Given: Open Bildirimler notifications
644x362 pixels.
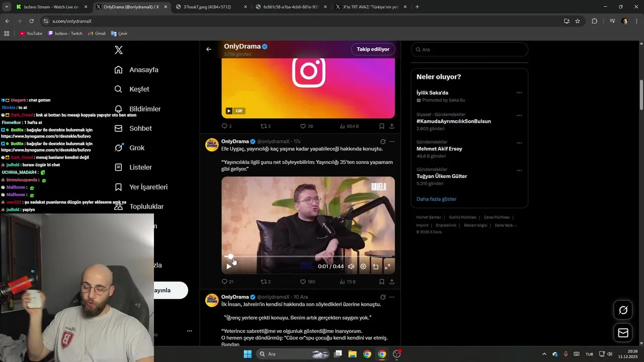Looking at the screenshot, I should (x=137, y=109).
